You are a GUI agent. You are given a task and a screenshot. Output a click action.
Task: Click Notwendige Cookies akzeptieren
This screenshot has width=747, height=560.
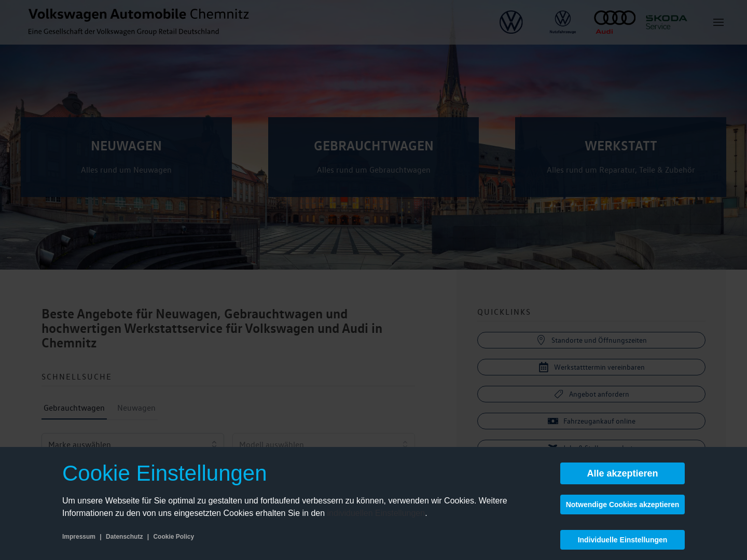point(622,505)
